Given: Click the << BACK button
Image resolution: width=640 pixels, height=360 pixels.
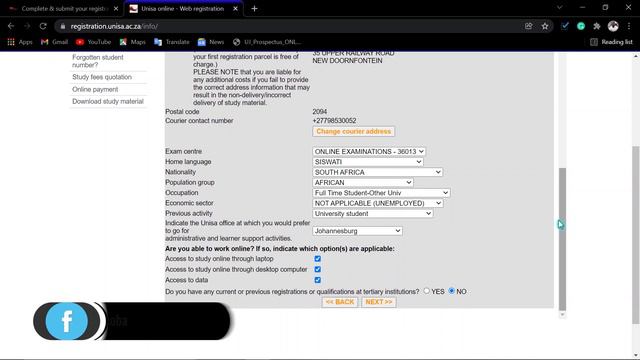Looking at the screenshot, I should click(x=340, y=302).
